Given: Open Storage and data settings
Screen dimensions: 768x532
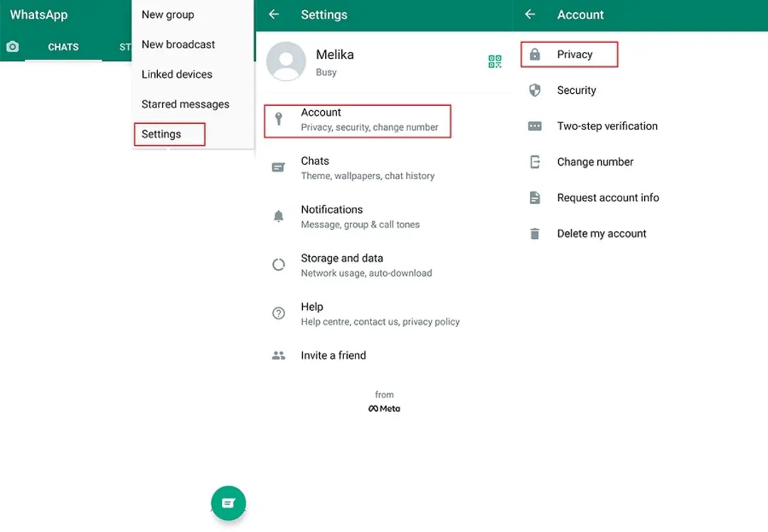Looking at the screenshot, I should (366, 265).
